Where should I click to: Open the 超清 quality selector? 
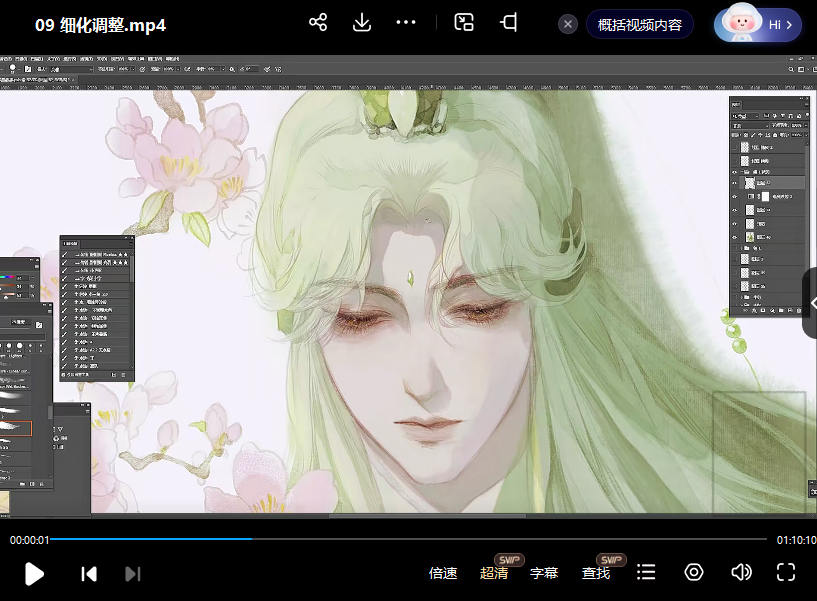tap(494, 573)
